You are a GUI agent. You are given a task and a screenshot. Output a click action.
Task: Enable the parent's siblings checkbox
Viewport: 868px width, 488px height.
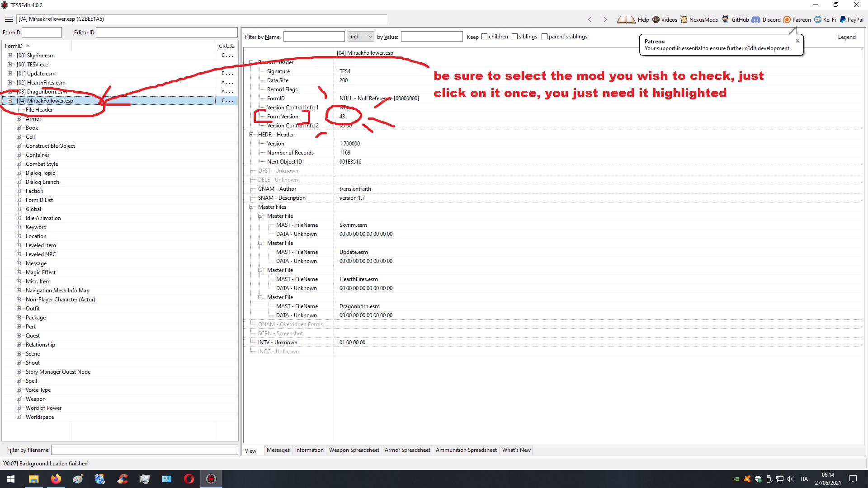pos(544,37)
